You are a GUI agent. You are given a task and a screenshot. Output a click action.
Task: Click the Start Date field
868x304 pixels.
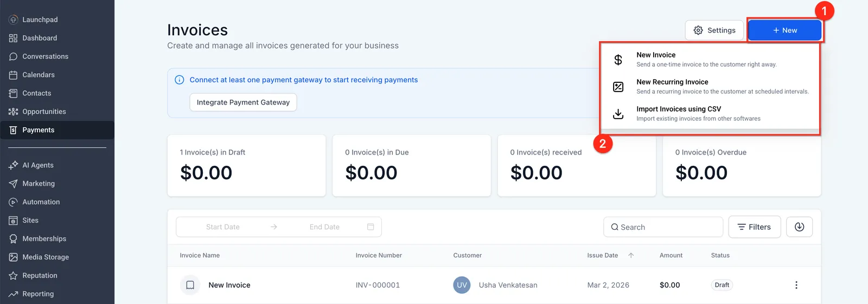point(222,227)
